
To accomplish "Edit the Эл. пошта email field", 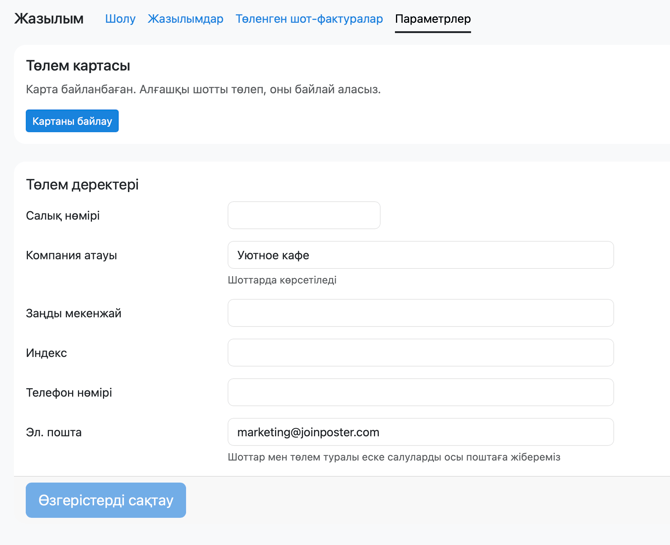I will [x=420, y=432].
